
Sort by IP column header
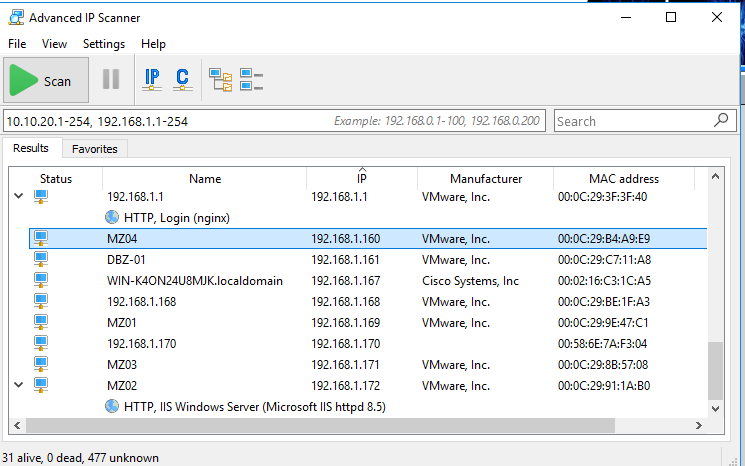[x=362, y=179]
